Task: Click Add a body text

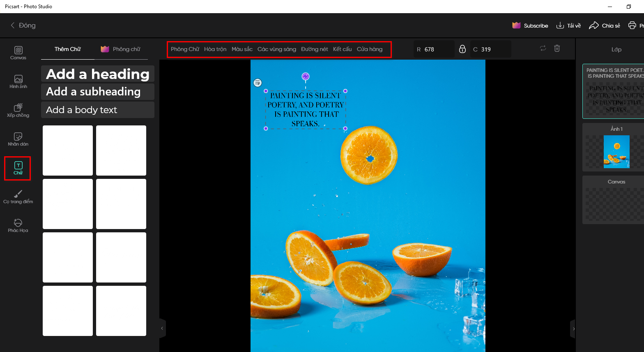Action: [x=98, y=110]
